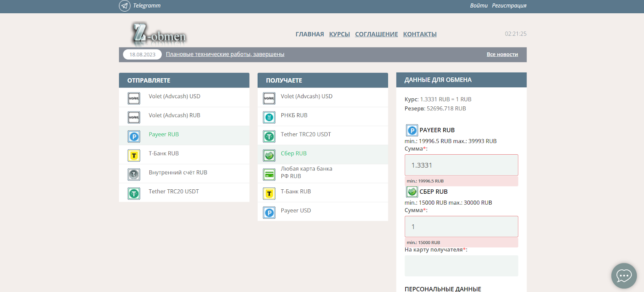644x292 pixels.
Task: Click Volet RUB icon in Отправляете list
Action: [x=134, y=117]
